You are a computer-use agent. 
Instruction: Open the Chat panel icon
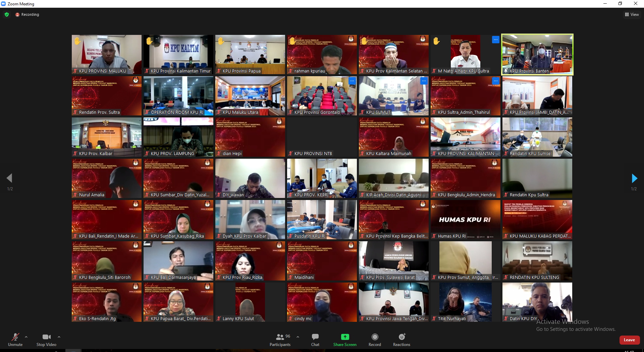click(315, 337)
